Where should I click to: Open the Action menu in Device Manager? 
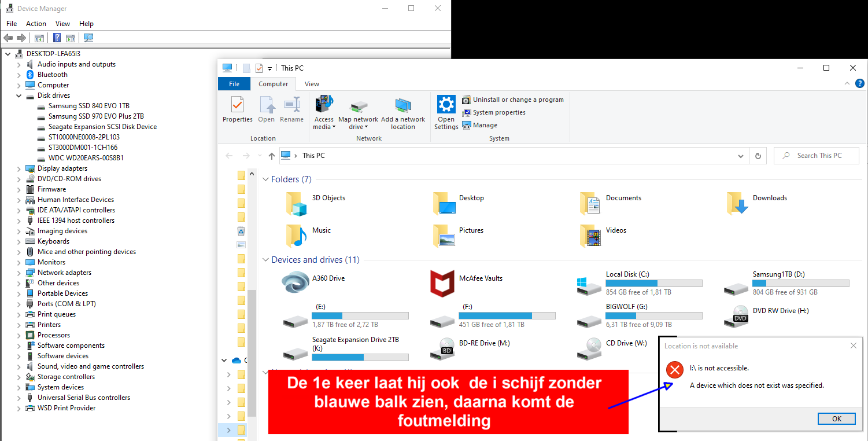point(36,24)
